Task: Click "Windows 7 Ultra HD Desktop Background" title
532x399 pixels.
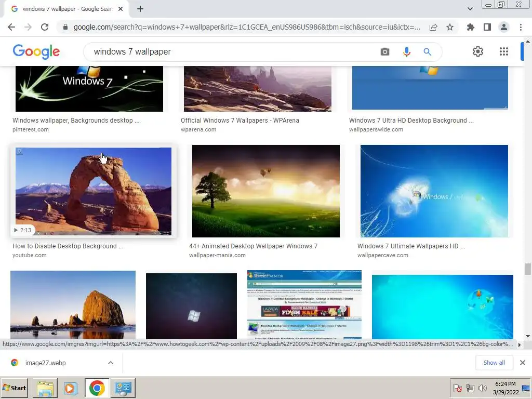Action: [x=411, y=121]
